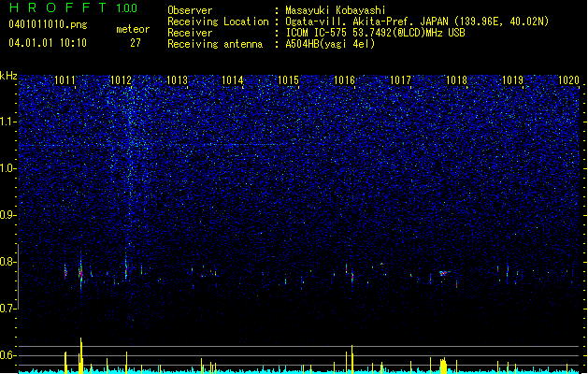
Task: Click the wide yellow intensity burst just before 1018
Action: [443, 365]
